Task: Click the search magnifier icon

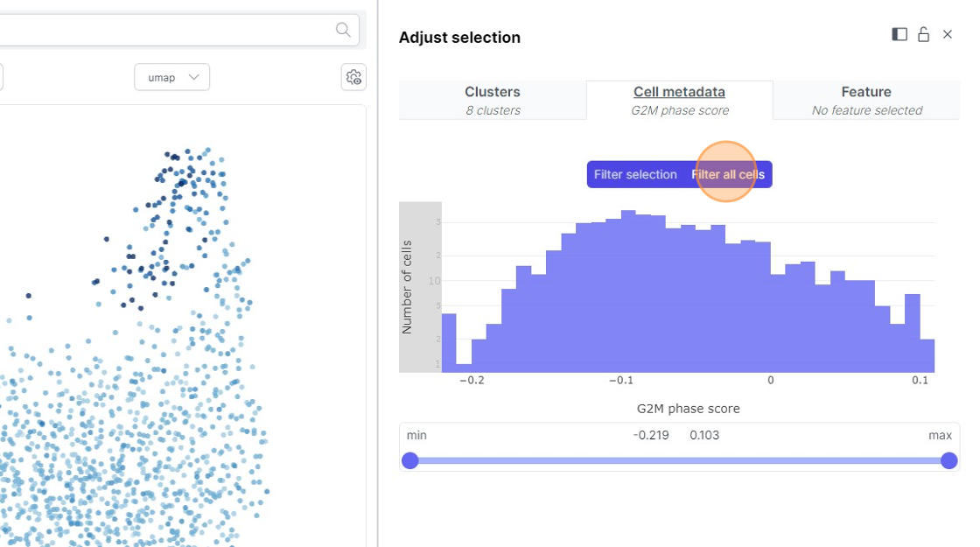Action: pos(343,30)
